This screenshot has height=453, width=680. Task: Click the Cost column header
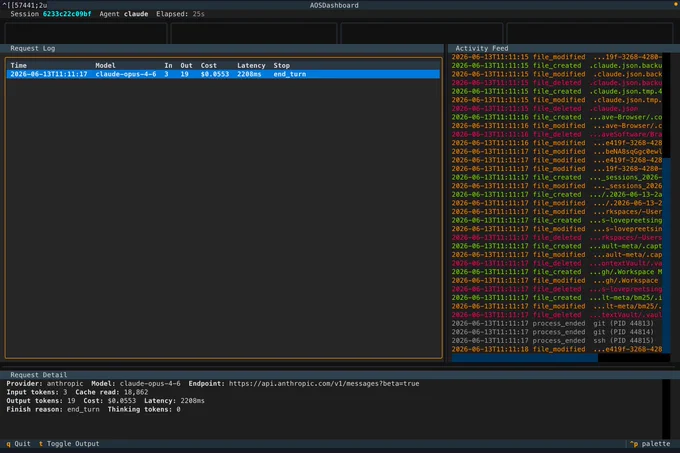(x=209, y=65)
